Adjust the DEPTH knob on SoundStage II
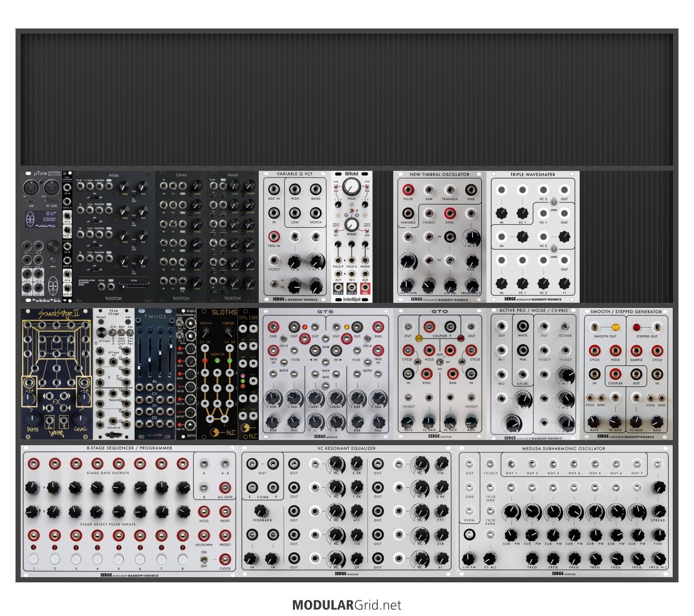This screenshot has width=694, height=616. click(33, 419)
